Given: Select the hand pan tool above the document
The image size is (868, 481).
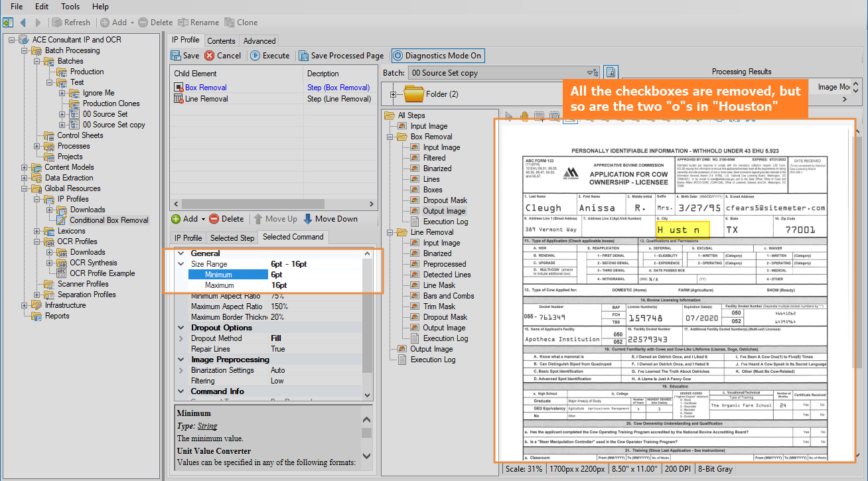Looking at the screenshot, I should coord(524,117).
